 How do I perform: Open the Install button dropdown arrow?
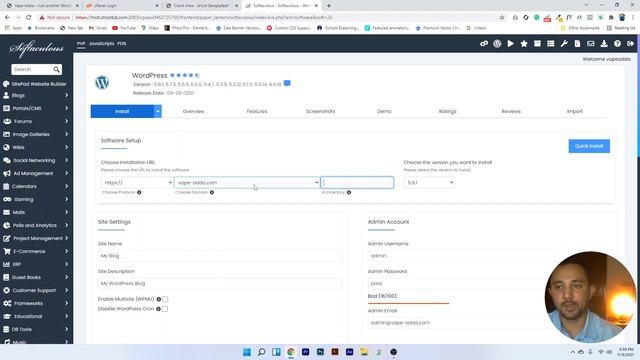tap(158, 111)
